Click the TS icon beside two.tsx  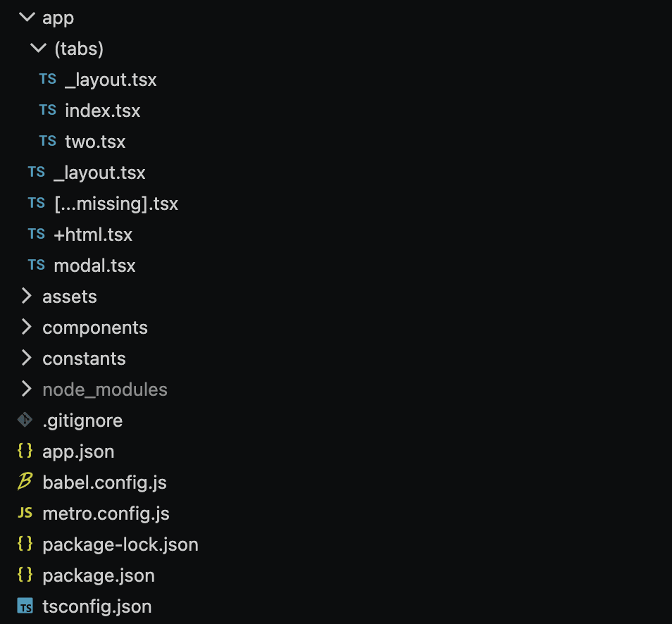pos(47,141)
